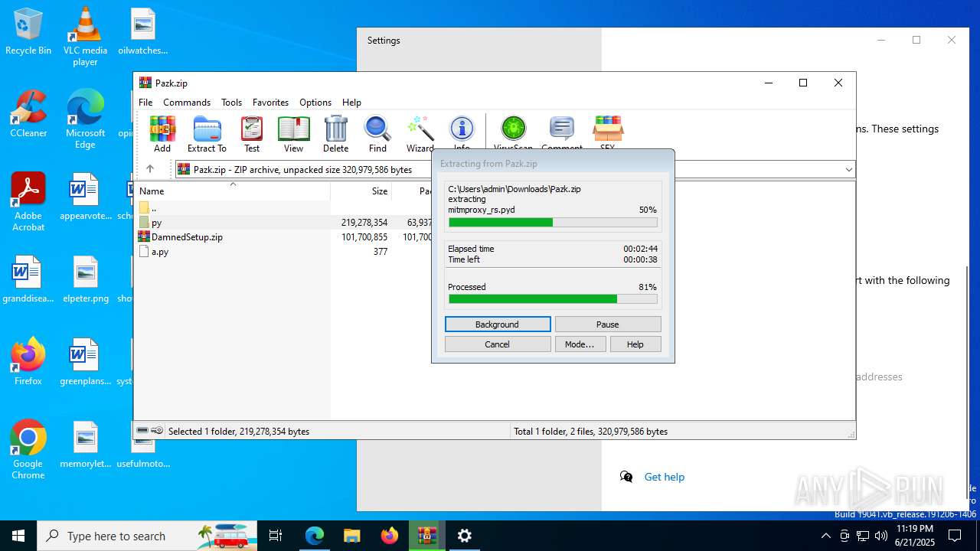Pause the extraction
Screen dimensions: 980x551
[608, 324]
